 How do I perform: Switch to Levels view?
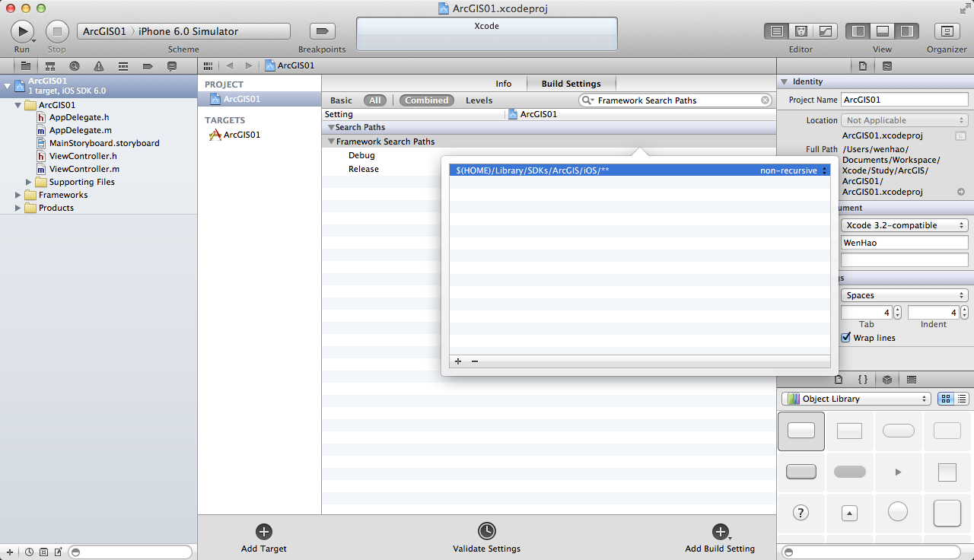pos(479,100)
